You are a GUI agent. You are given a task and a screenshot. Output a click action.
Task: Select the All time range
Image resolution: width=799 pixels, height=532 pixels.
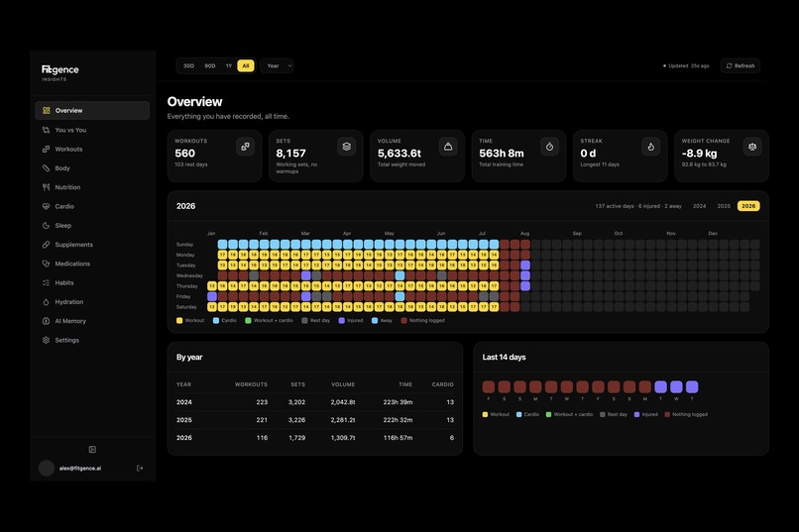[246, 65]
